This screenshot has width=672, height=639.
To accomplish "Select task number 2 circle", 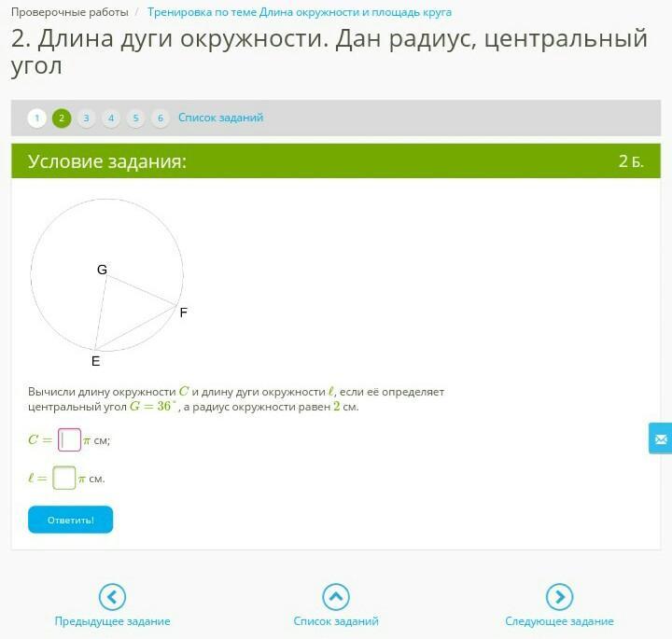I will (62, 118).
